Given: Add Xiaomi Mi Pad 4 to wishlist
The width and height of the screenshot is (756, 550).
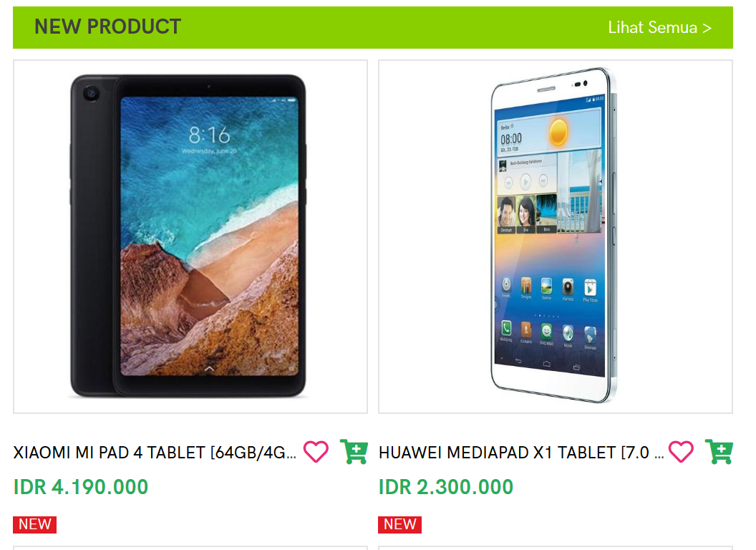Looking at the screenshot, I should pos(316,452).
